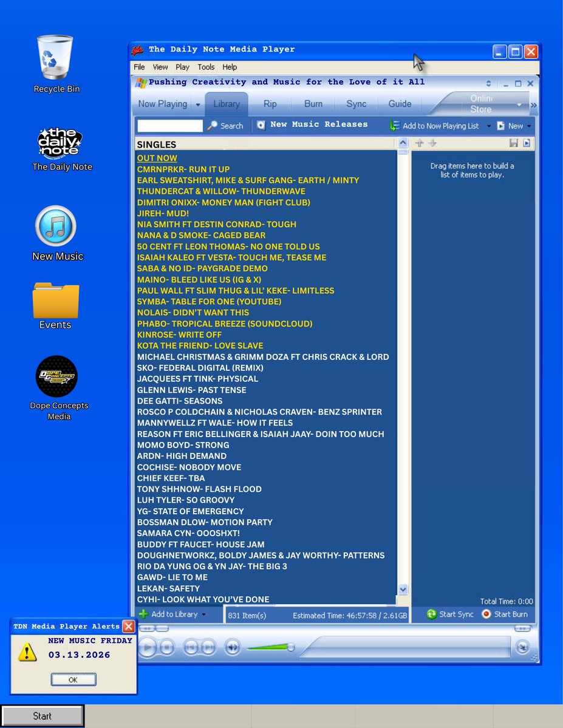Click the save playlist floppy icon

(x=513, y=143)
